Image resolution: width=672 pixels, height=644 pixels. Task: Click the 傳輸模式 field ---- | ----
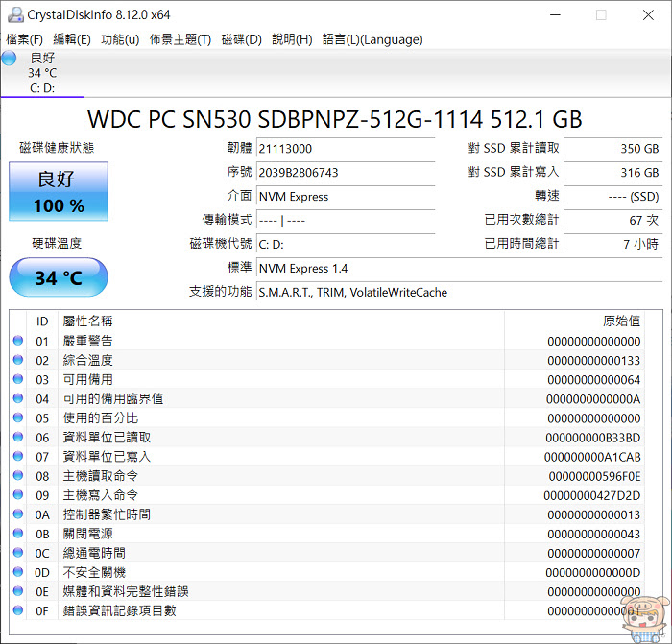[x=346, y=220]
